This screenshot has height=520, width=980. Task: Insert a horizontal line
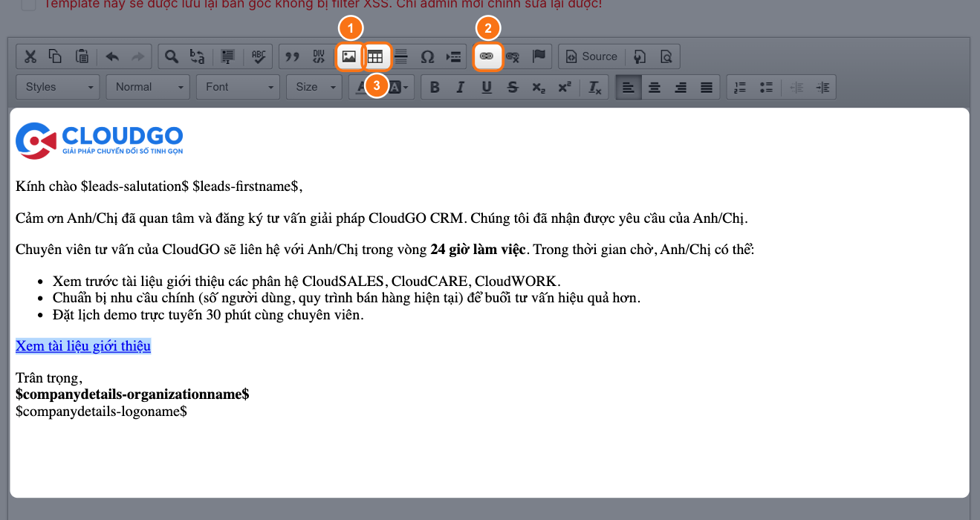pos(401,56)
